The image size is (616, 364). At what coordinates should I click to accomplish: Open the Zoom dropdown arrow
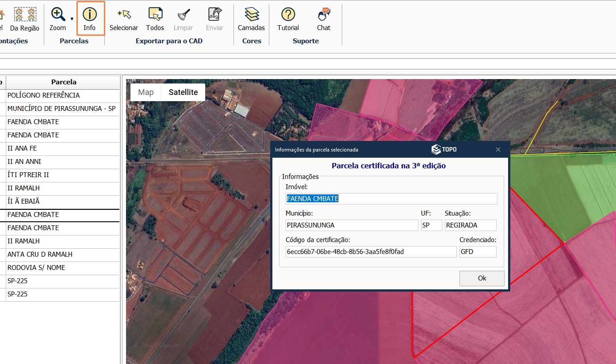click(x=72, y=19)
